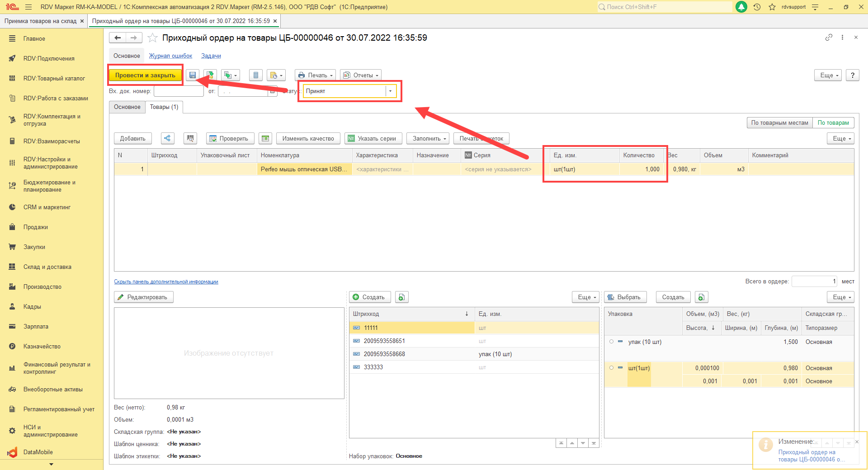The image size is (868, 470).
Task: Switch to Приемка товаров на склад tab
Action: pos(40,21)
